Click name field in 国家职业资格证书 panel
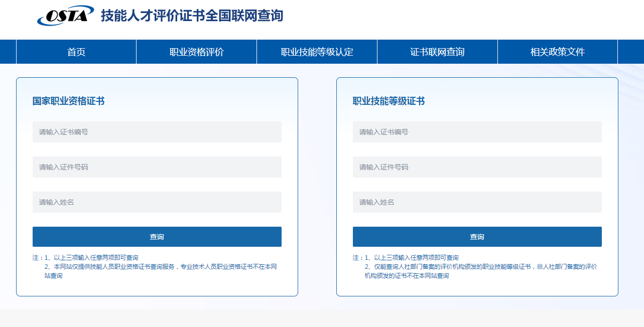The height and width of the screenshot is (327, 644). (x=157, y=202)
